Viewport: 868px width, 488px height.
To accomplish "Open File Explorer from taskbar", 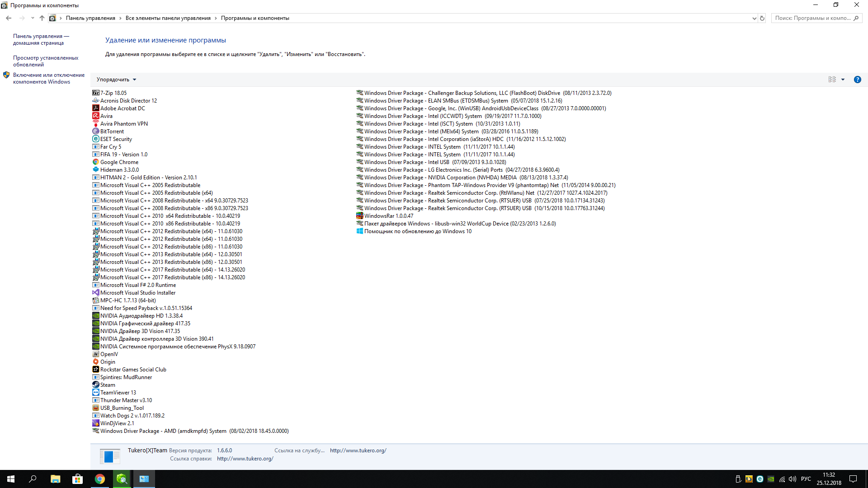I will click(x=55, y=479).
